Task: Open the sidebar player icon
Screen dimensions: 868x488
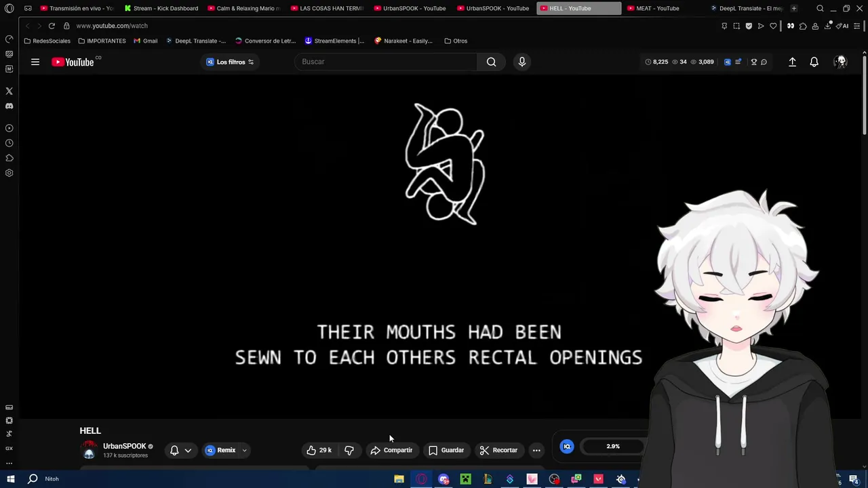Action: click(x=9, y=128)
